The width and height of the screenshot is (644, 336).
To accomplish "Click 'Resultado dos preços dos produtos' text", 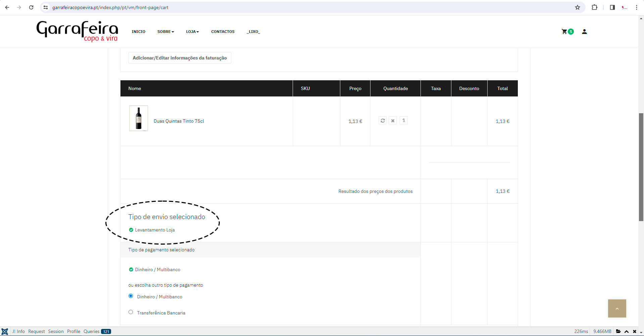I will 376,191.
